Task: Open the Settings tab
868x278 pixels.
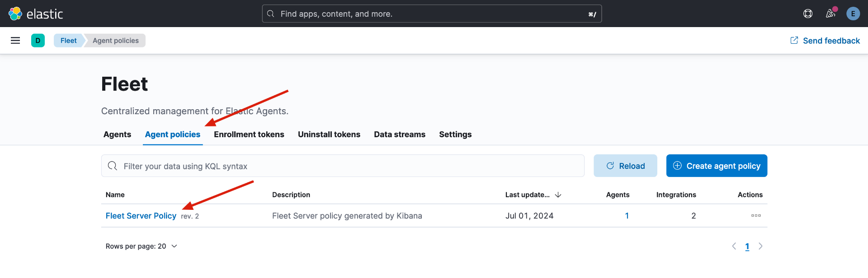Action: [455, 134]
